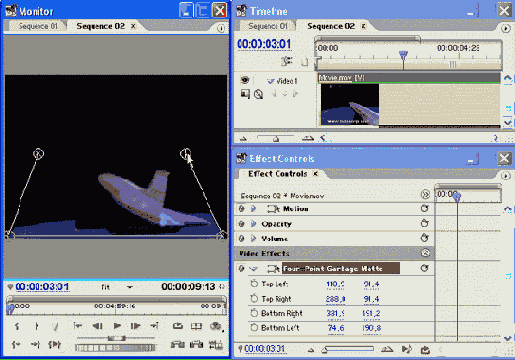Image resolution: width=515 pixels, height=360 pixels.
Task: Open Trim monitor button
Action: pos(216,344)
